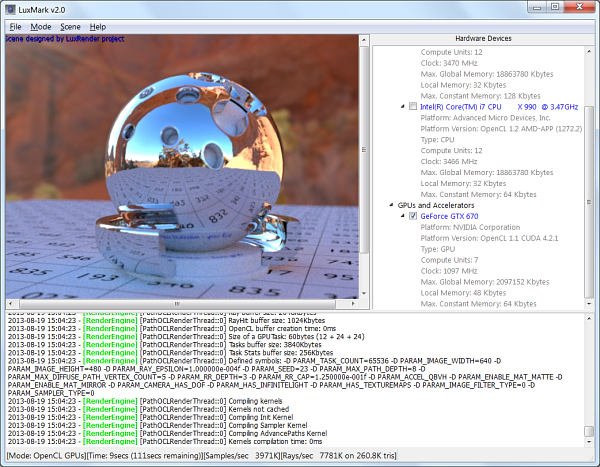
Task: Click the log panel scrollbar down arrow
Action: (589, 442)
